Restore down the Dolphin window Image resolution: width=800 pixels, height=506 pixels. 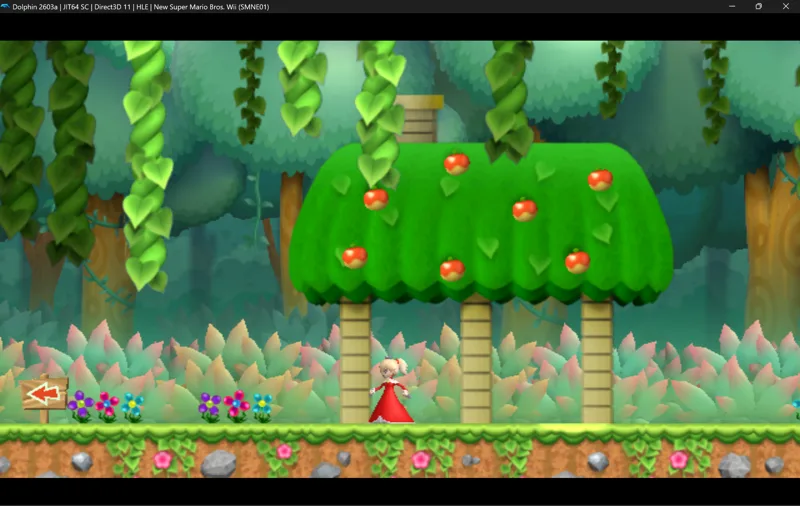click(759, 7)
